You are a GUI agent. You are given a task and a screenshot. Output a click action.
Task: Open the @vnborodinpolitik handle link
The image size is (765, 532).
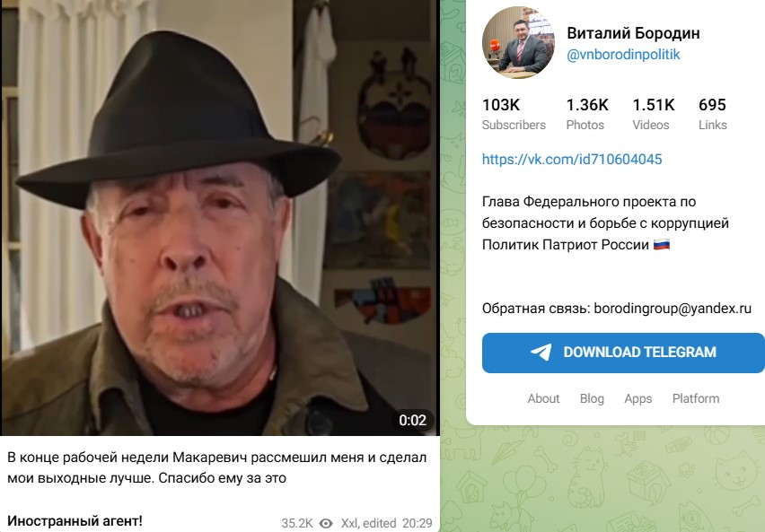pyautogui.click(x=623, y=54)
